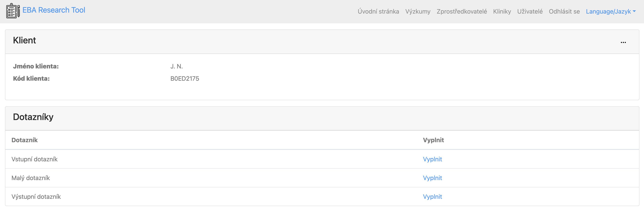This screenshot has width=644, height=216.
Task: Click Odhlásit se to log out
Action: (x=564, y=11)
